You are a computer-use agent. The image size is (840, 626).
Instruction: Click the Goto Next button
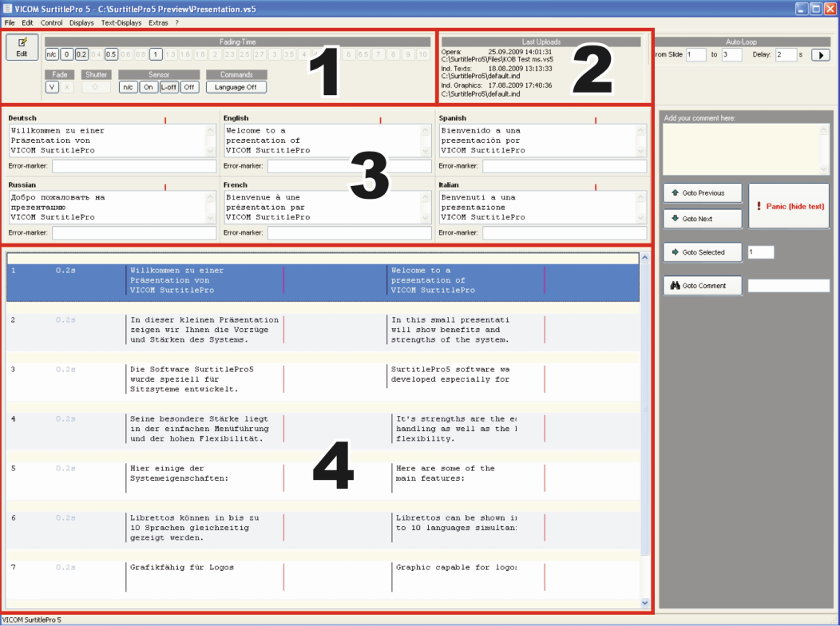click(x=703, y=219)
